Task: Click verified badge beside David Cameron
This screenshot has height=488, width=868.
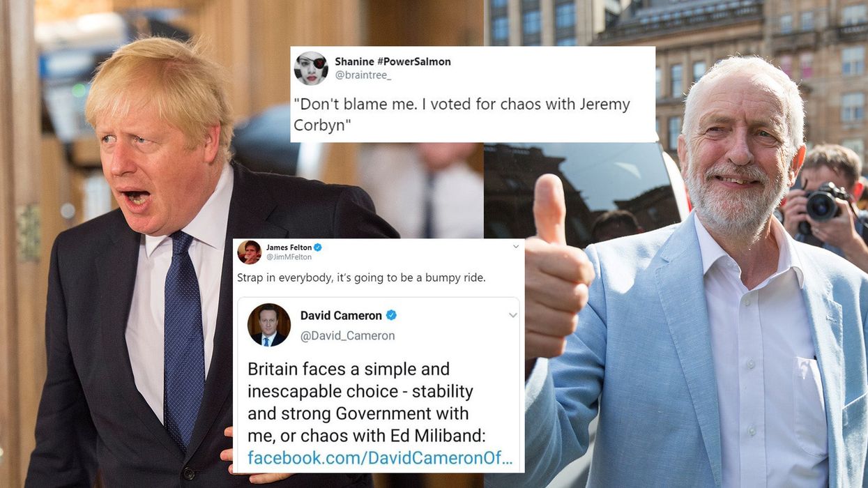Action: 391,315
